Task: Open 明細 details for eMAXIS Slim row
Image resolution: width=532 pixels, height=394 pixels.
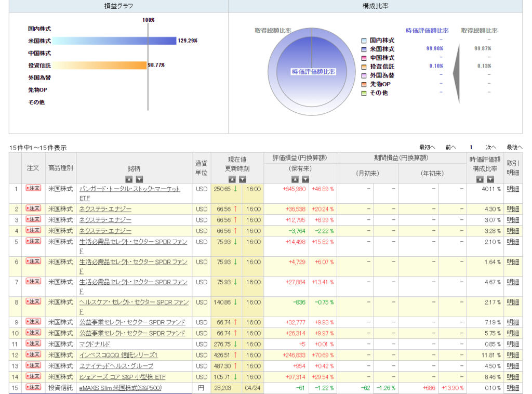Action: [513, 388]
